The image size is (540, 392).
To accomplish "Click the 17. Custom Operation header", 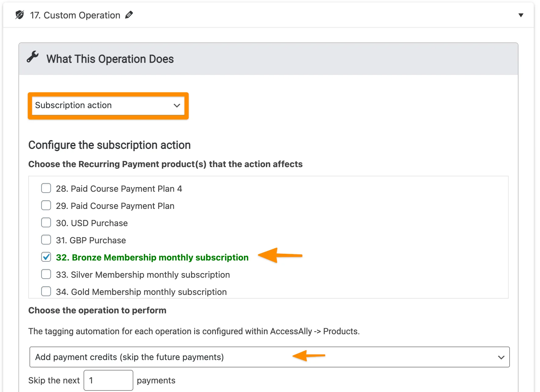I will [75, 15].
